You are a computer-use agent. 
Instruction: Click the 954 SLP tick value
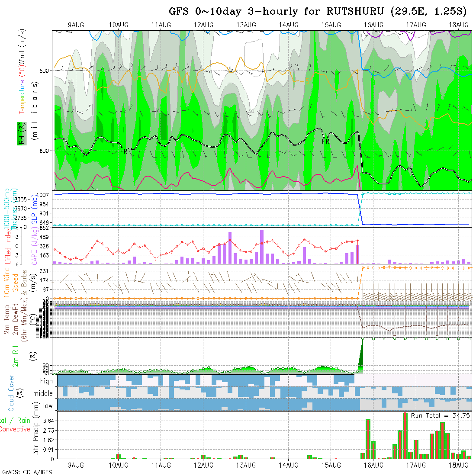(x=44, y=204)
